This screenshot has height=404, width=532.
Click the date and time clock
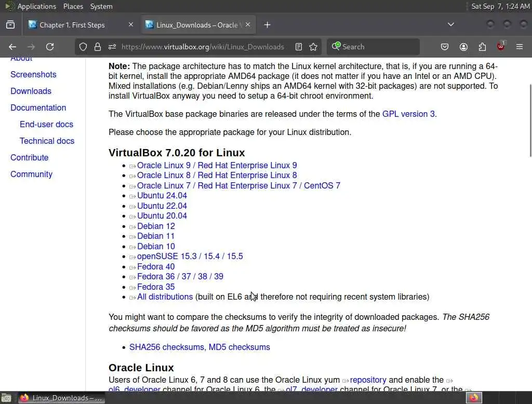(x=500, y=6)
